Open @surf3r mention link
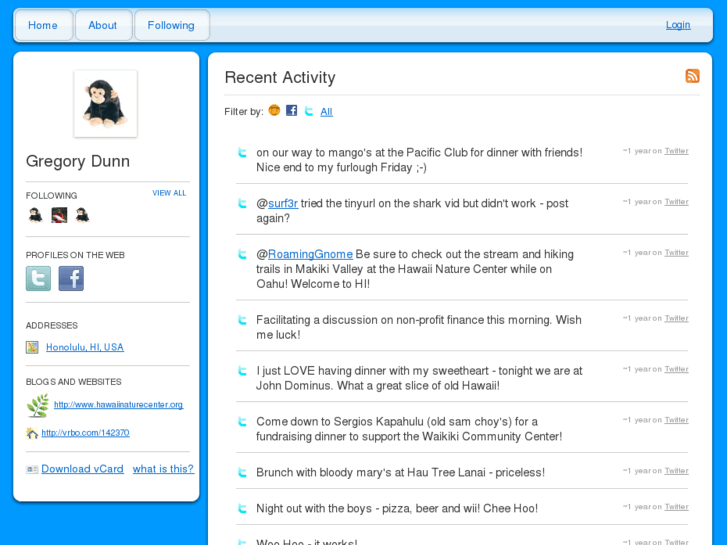 (x=283, y=204)
